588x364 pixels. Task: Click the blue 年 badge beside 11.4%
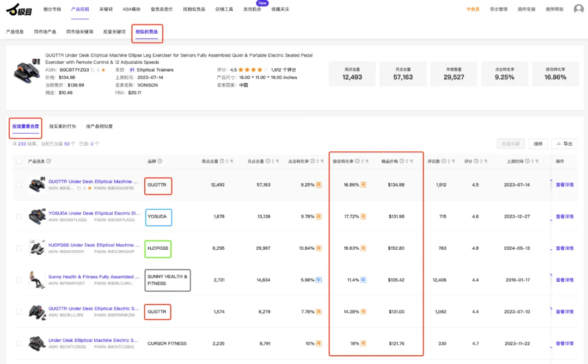(x=363, y=280)
